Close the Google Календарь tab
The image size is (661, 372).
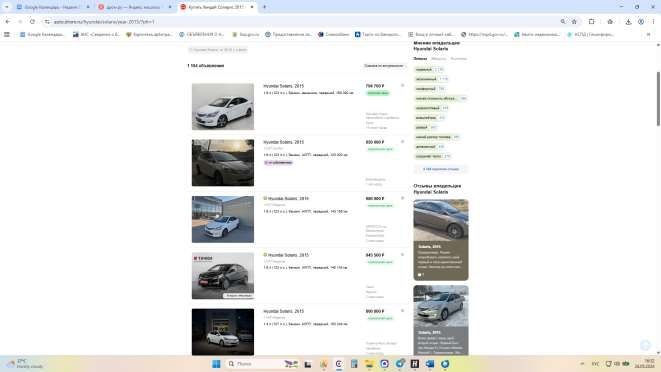coord(88,7)
